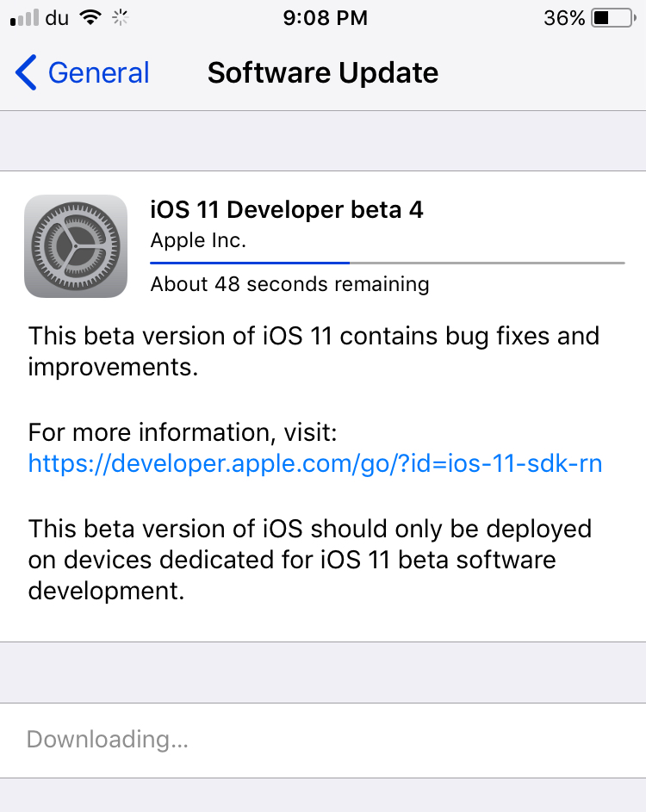Tap the Apple Inc. publisher label

coord(198,240)
